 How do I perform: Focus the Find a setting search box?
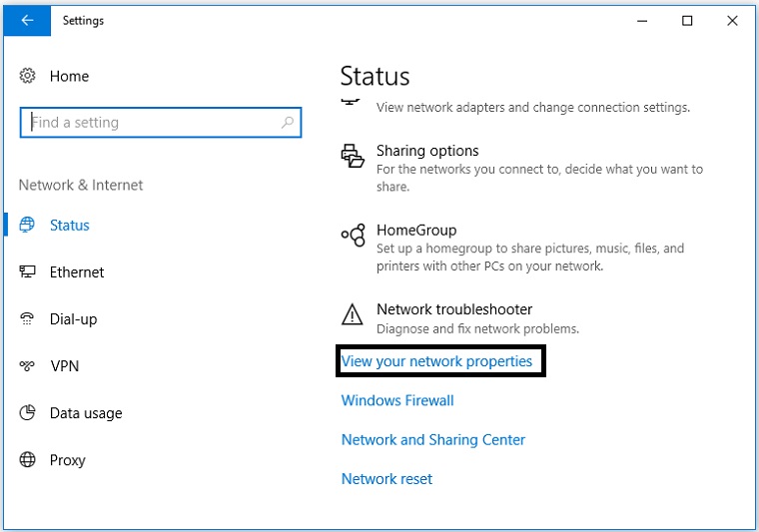(150, 123)
